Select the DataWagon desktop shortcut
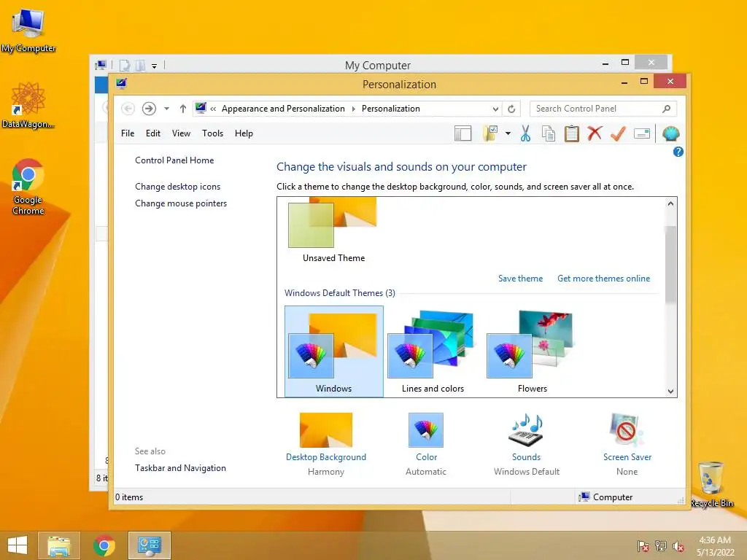This screenshot has width=747, height=560. pyautogui.click(x=28, y=105)
